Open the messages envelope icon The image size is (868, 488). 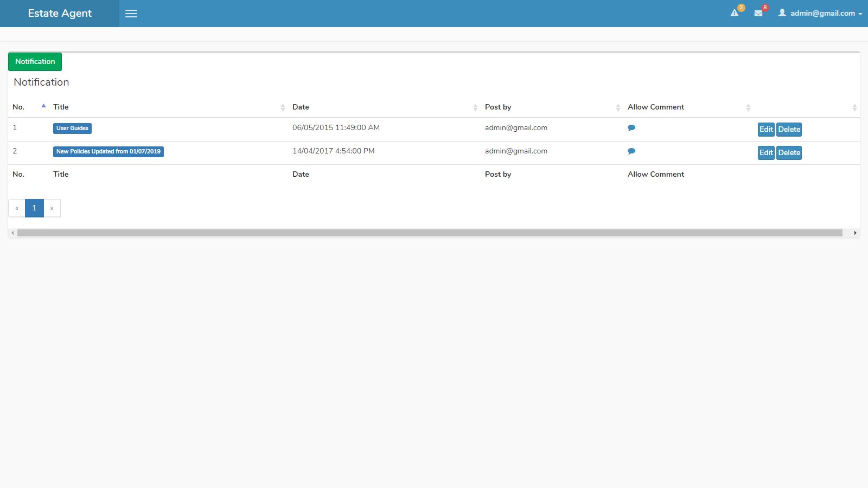pyautogui.click(x=758, y=13)
